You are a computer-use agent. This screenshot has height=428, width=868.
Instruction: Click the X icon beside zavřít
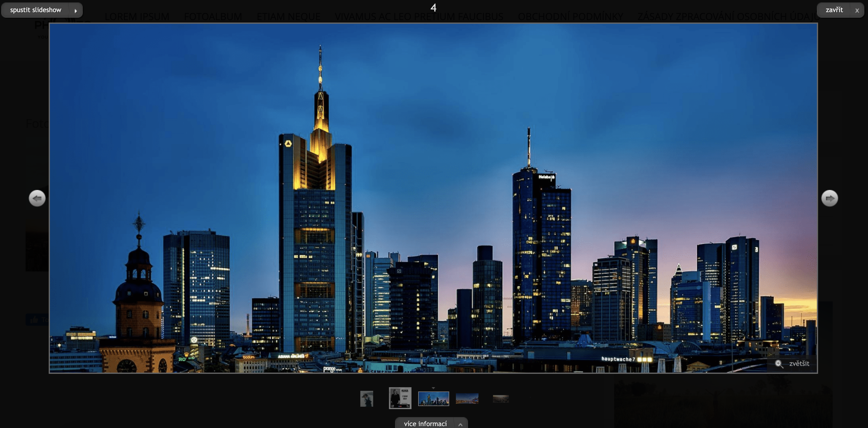pos(857,10)
